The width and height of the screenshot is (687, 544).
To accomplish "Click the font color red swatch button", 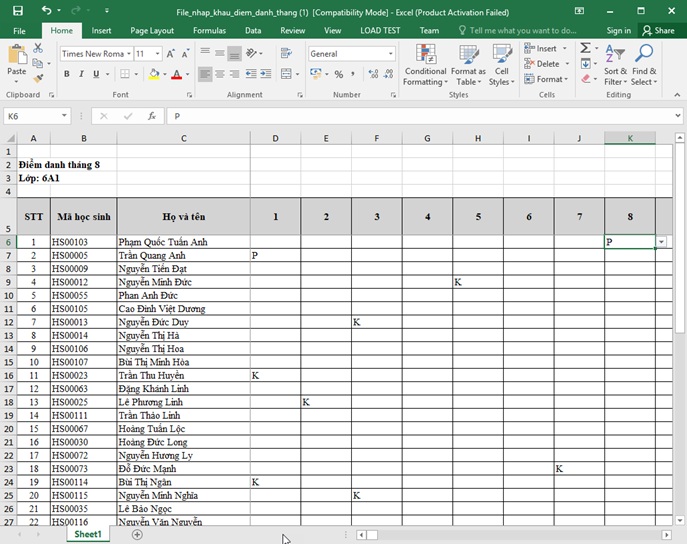I will click(175, 74).
